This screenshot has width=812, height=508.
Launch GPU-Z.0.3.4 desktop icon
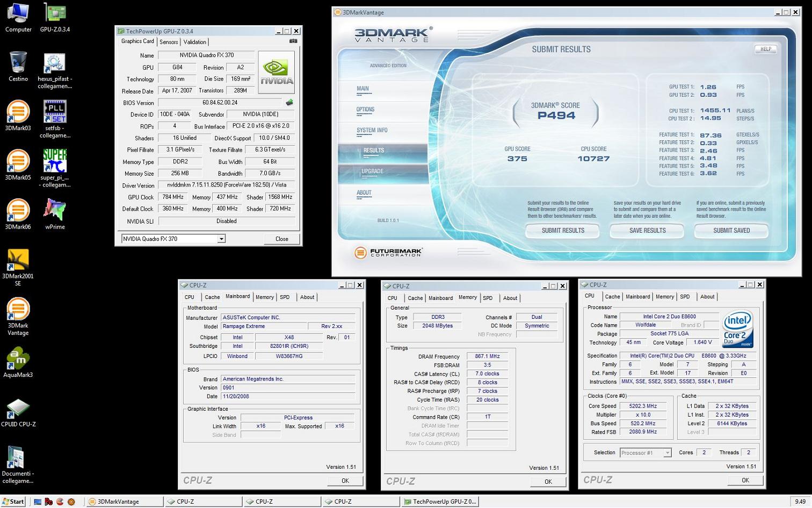55,17
